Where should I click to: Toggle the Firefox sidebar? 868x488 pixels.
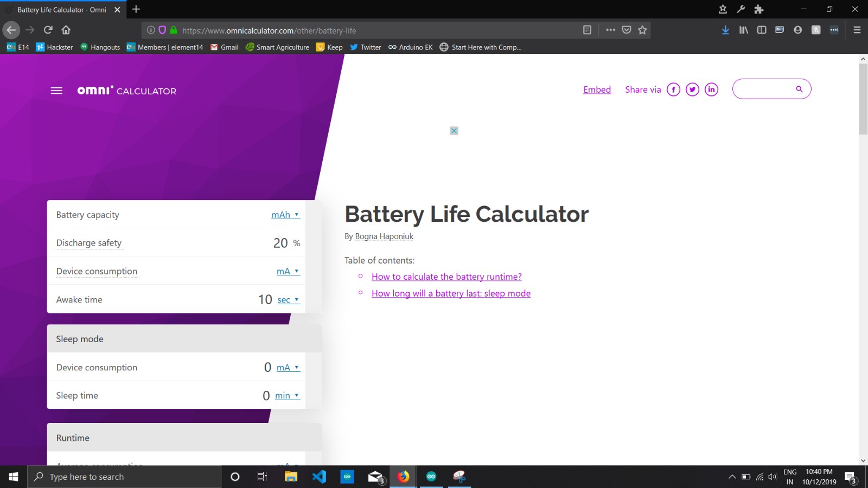[762, 30]
